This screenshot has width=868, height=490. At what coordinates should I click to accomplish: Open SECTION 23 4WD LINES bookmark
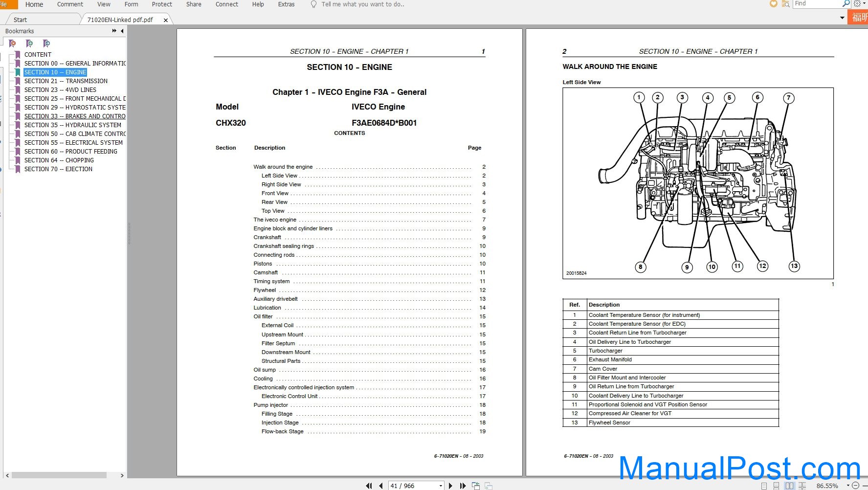pos(60,90)
